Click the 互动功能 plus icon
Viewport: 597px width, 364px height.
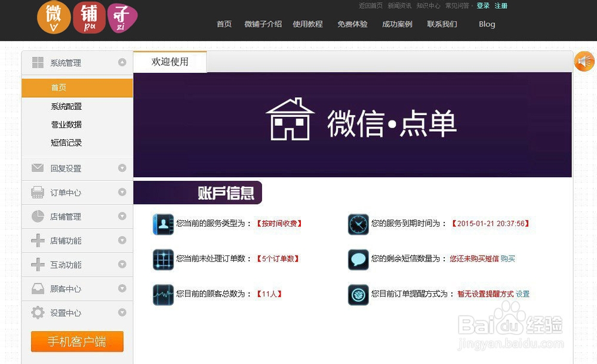(38, 264)
